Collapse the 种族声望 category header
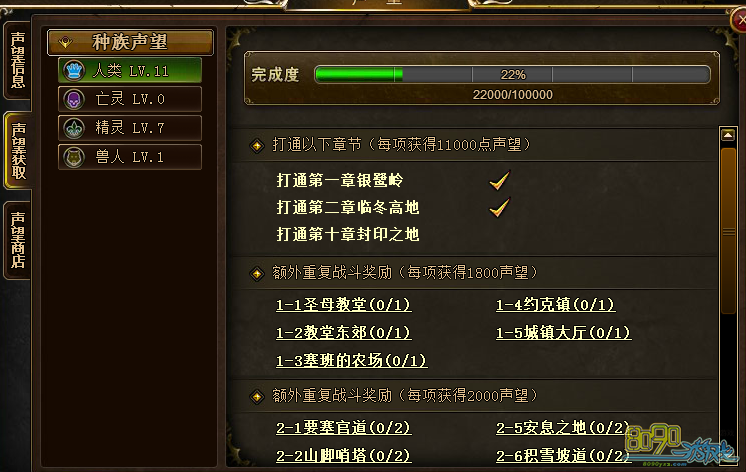This screenshot has width=746, height=472. coord(130,42)
